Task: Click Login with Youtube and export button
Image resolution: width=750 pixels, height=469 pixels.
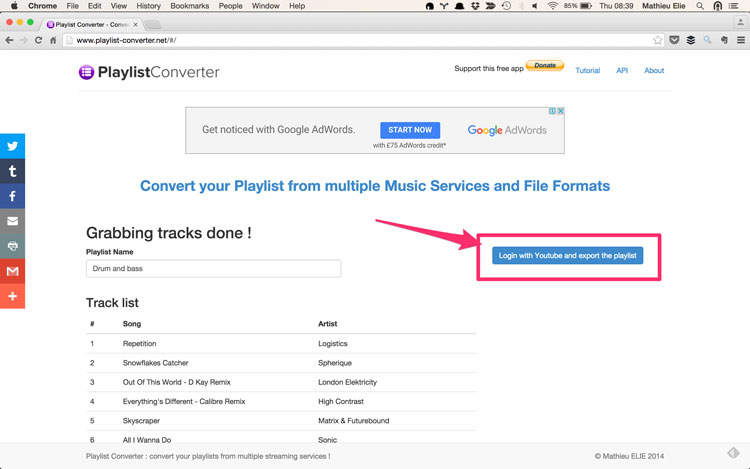Action: (568, 256)
